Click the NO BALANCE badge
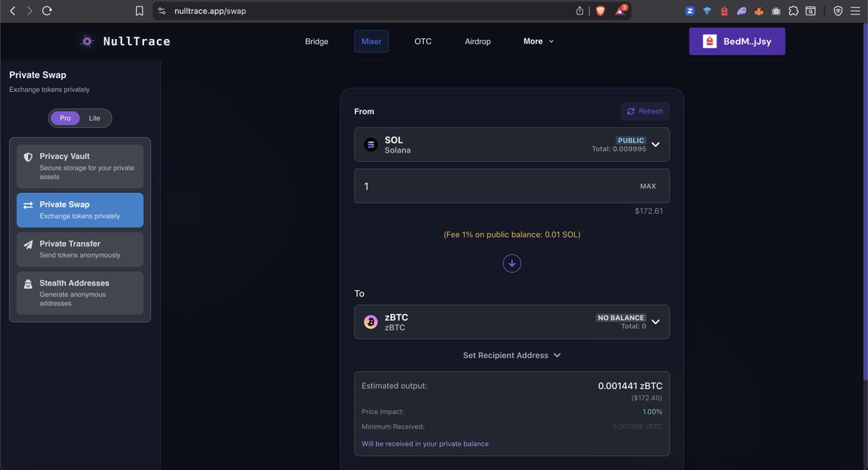The width and height of the screenshot is (868, 470). coord(621,317)
